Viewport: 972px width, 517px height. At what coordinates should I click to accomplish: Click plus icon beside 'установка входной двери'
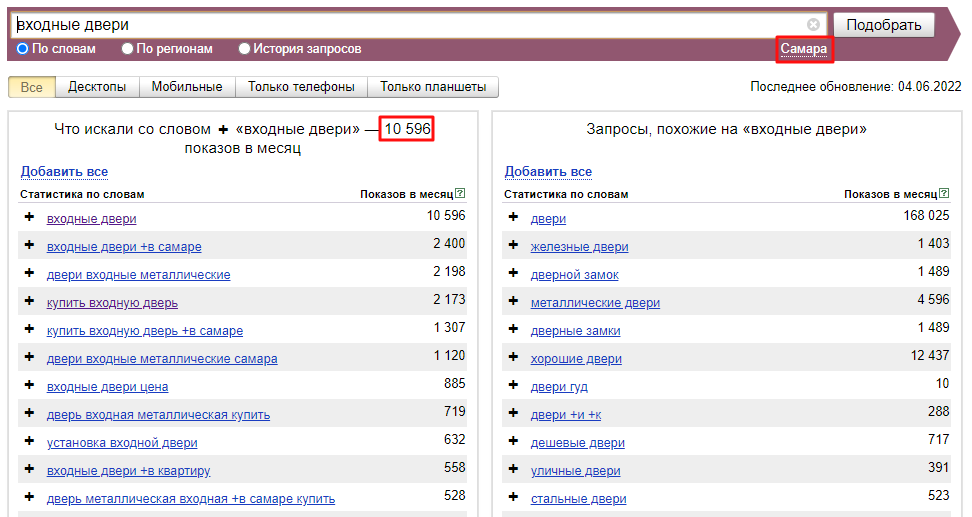pos(29,442)
